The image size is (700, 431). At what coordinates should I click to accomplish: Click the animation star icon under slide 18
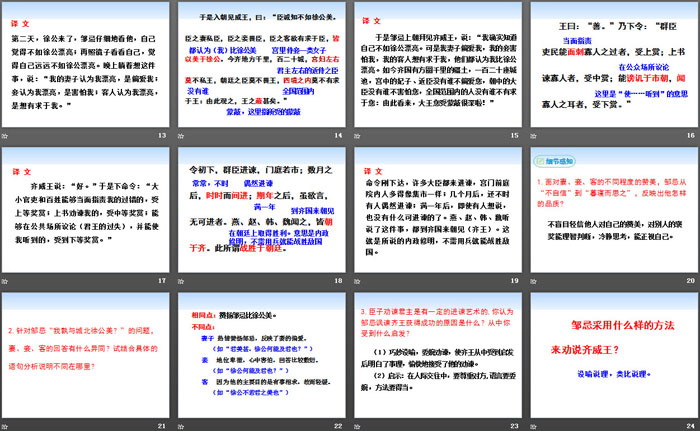coord(181,281)
